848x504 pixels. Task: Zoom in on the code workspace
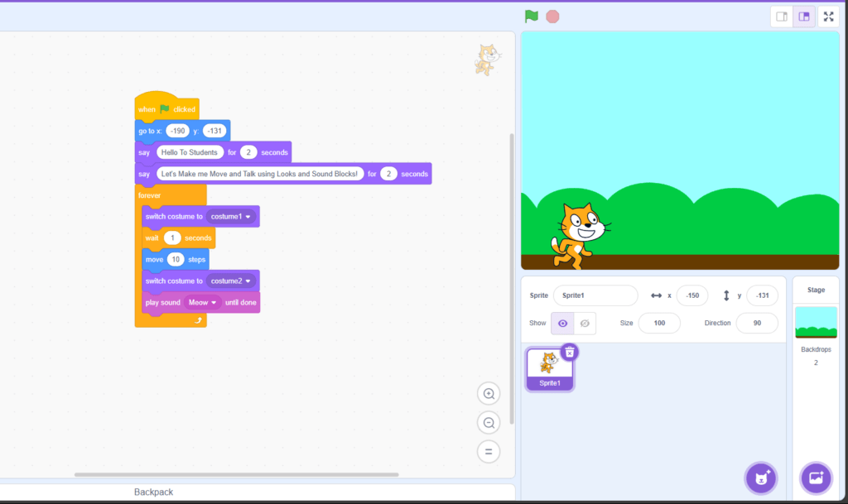coord(489,393)
